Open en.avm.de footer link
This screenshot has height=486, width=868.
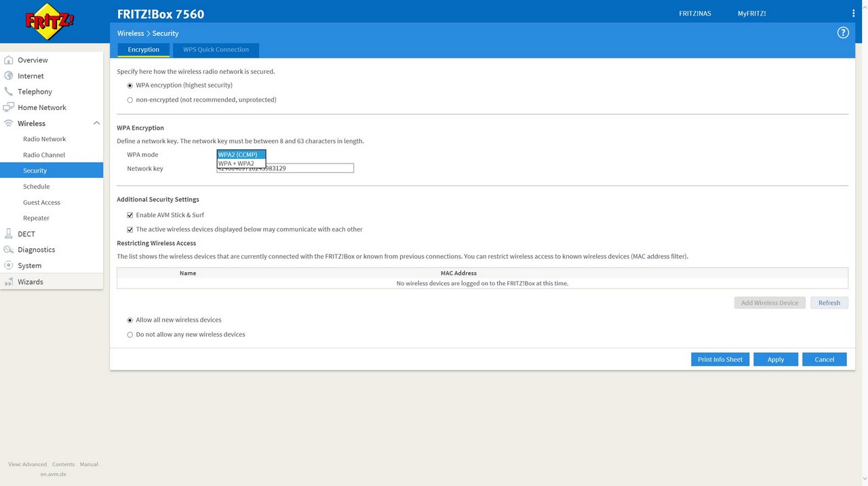[x=54, y=474]
